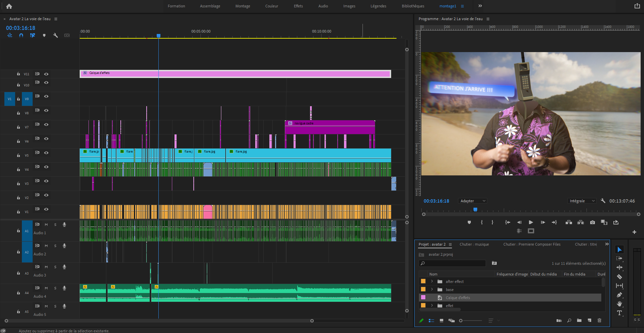Switch to Montage workspace
Screen dimensions: 644x333
click(x=243, y=6)
